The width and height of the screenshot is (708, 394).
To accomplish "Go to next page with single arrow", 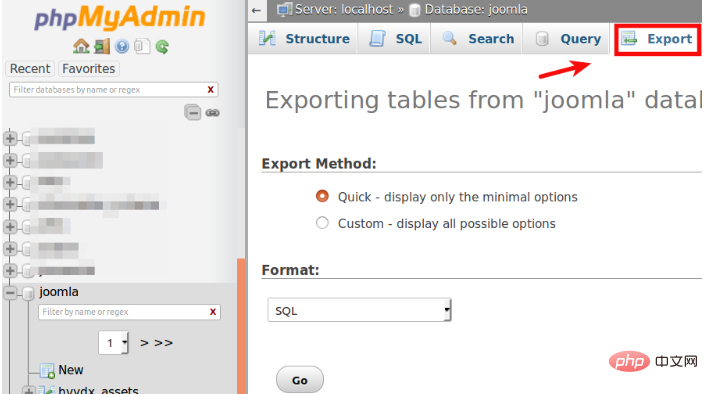I will [x=144, y=343].
